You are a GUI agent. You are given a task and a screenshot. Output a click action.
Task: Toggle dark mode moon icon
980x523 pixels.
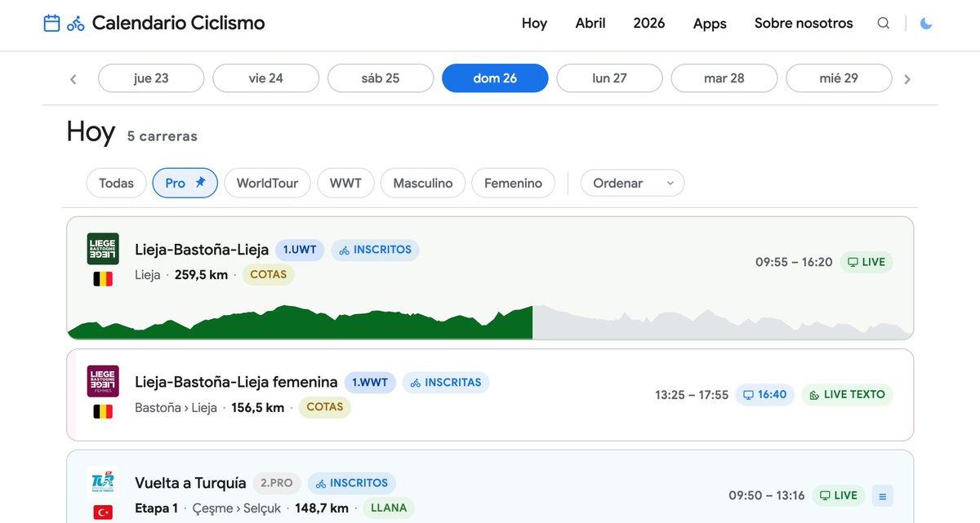click(926, 23)
